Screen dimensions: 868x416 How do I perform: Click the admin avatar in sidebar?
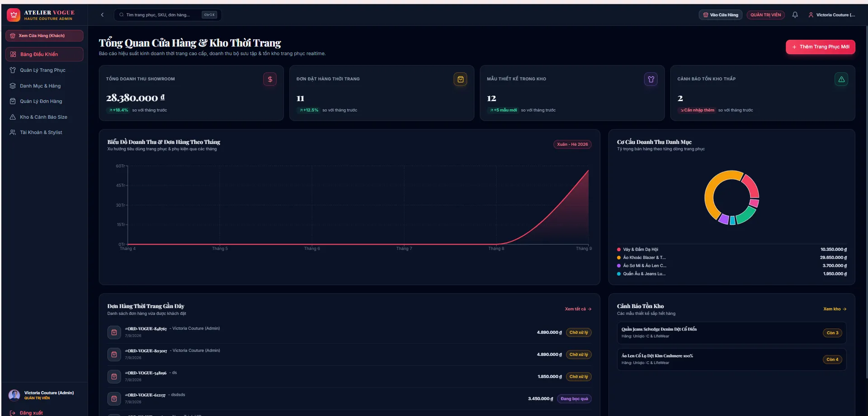click(14, 395)
